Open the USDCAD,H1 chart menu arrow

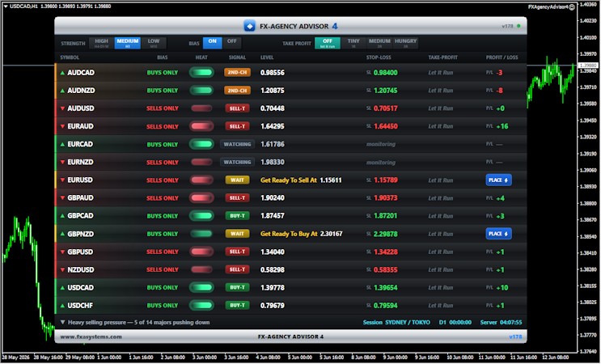tap(6, 6)
